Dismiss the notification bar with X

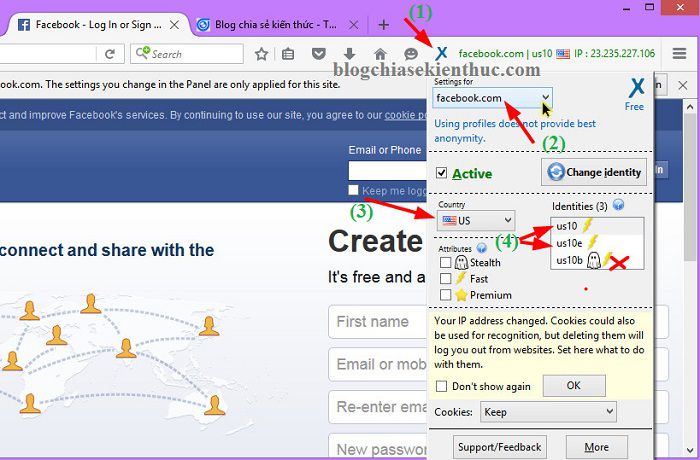(683, 85)
